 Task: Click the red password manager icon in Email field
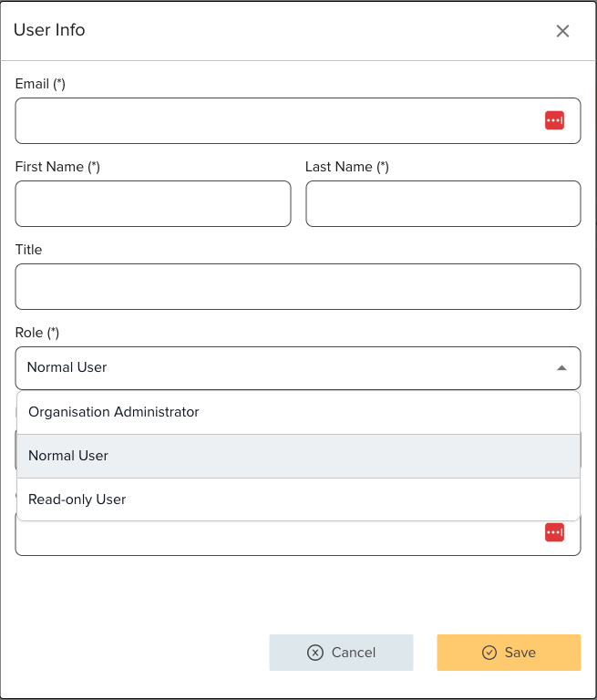tap(554, 120)
